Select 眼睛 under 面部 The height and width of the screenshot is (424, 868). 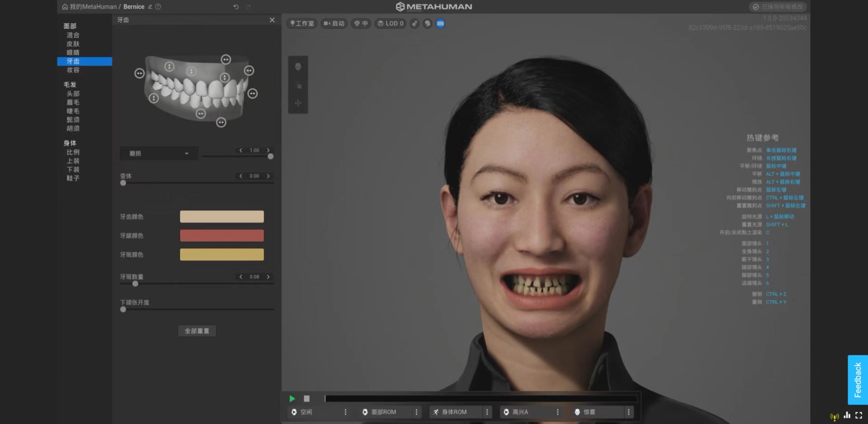pos(73,52)
